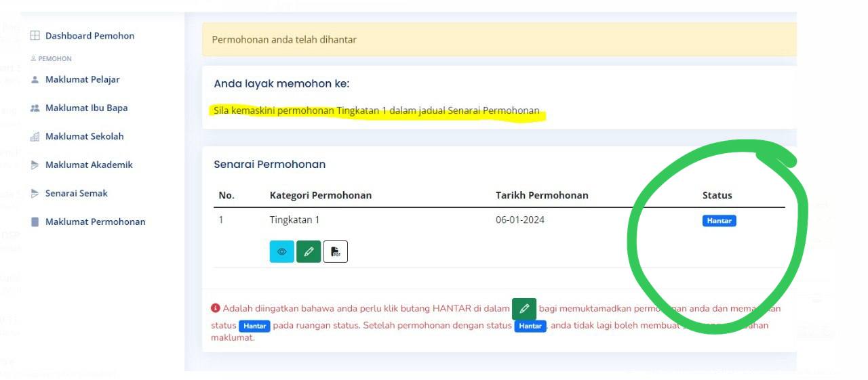The width and height of the screenshot is (868, 380).
Task: Click the Status column header
Action: pos(717,195)
